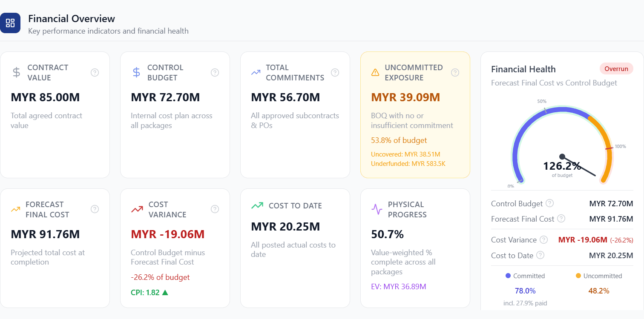Viewport: 644px width, 319px height.
Task: Open the Cost to Date card
Action: (x=295, y=248)
